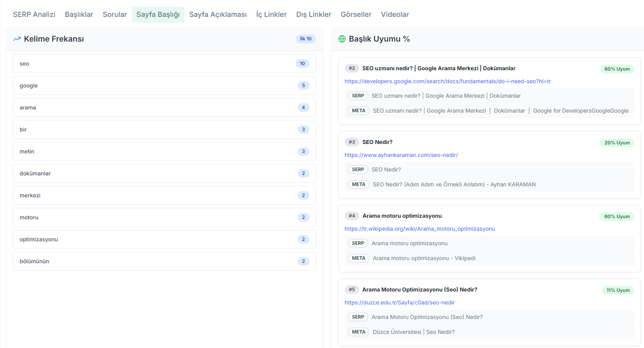This screenshot has width=644, height=348.
Task: Click META text 'Düzce Üniversitesi | Seo Nedir?'
Action: click(x=413, y=332)
